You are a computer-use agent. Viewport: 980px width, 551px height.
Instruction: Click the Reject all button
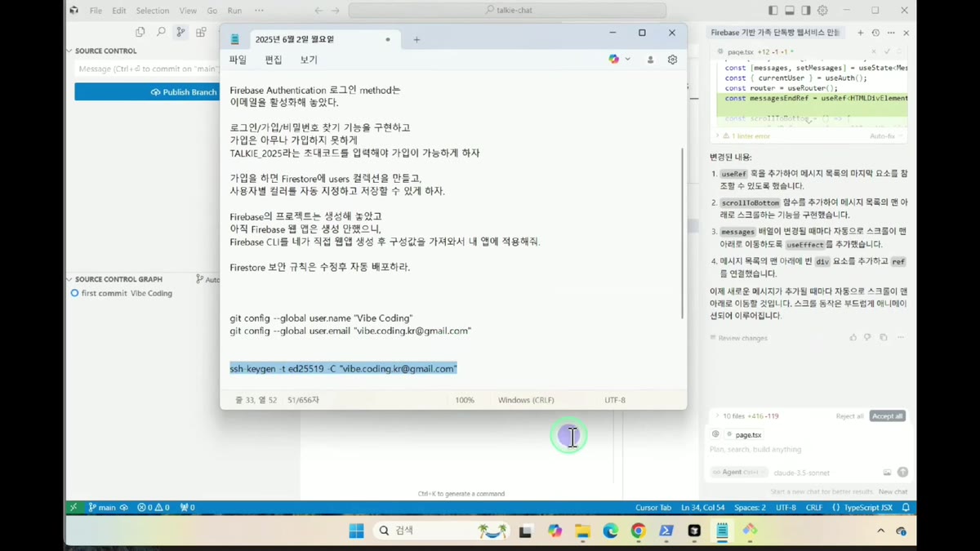849,416
